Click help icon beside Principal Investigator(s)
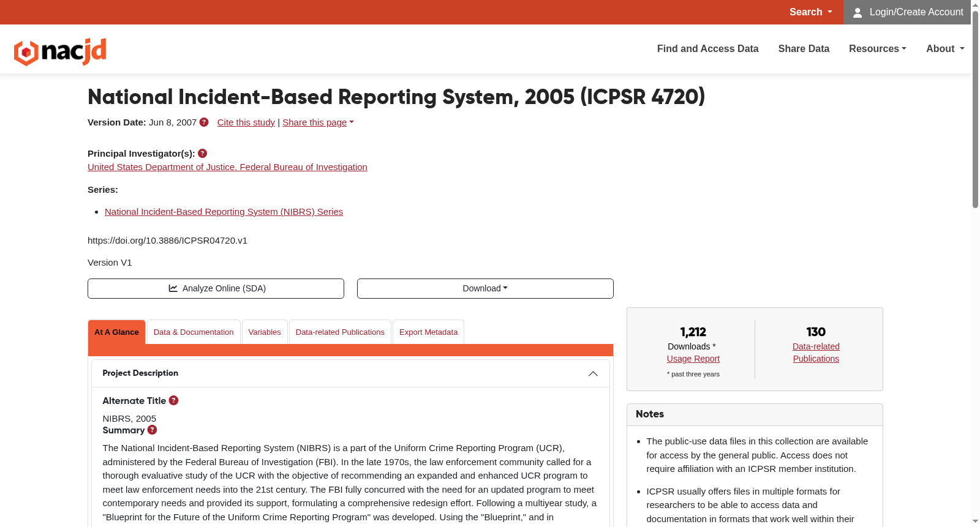 (202, 154)
